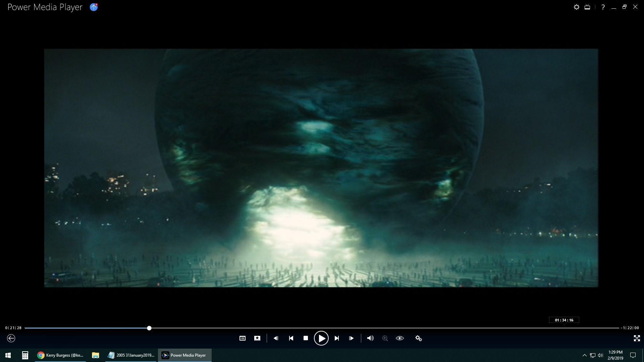The width and height of the screenshot is (644, 362).
Task: Switch to the Chrome Kerry Burgess window
Action: [x=60, y=355]
